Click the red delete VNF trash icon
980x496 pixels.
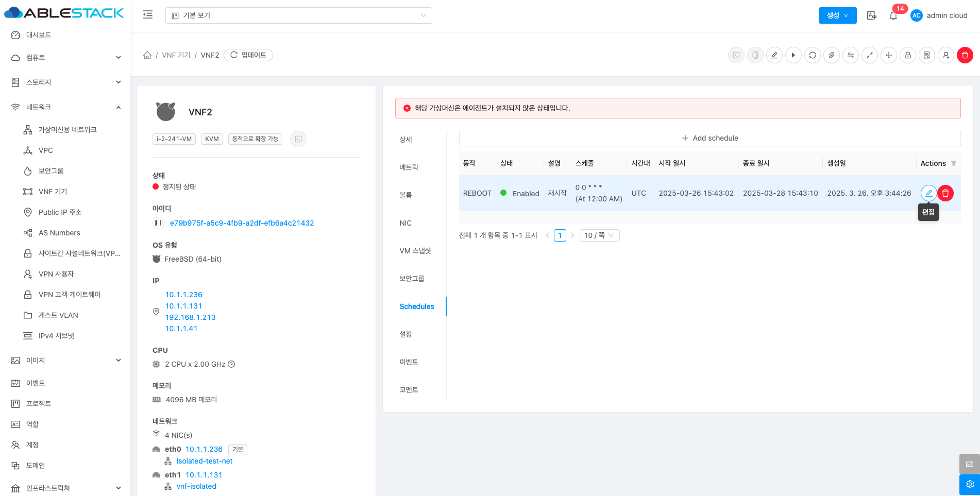tap(965, 55)
